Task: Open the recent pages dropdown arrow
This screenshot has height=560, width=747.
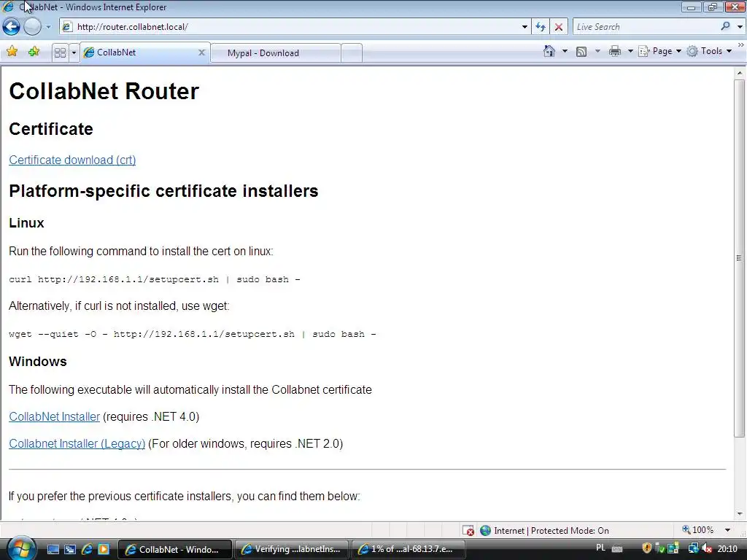Action: tap(48, 27)
